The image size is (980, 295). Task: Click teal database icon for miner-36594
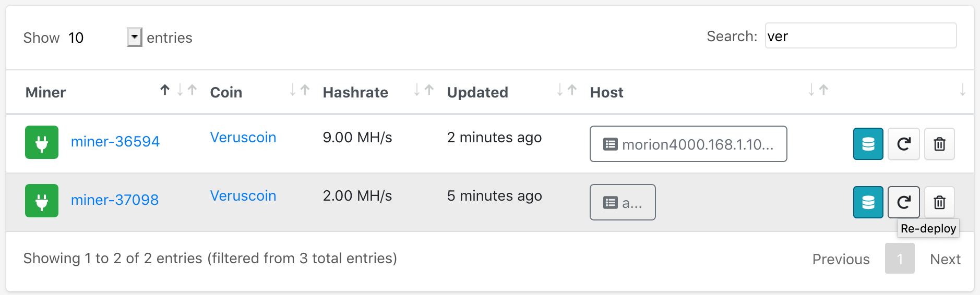[868, 144]
